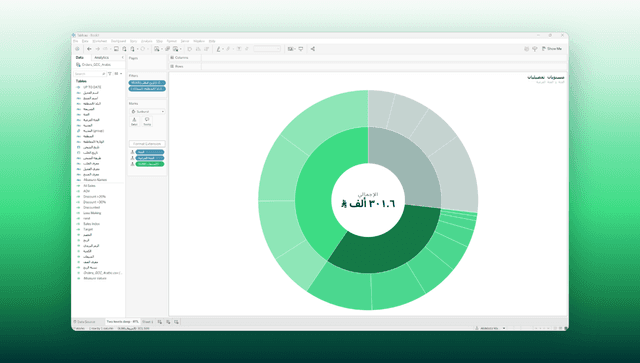Open the Help menu
Image resolution: width=640 pixels, height=363 pixels.
[x=212, y=41]
